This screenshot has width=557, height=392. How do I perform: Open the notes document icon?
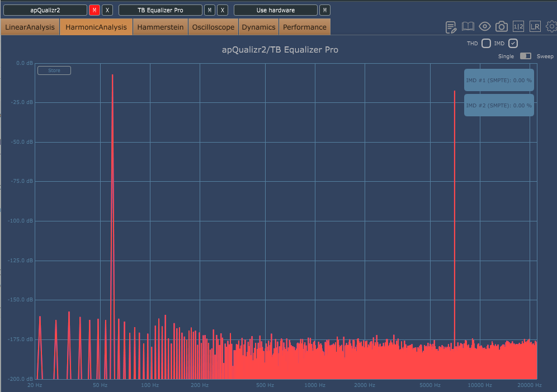point(451,27)
